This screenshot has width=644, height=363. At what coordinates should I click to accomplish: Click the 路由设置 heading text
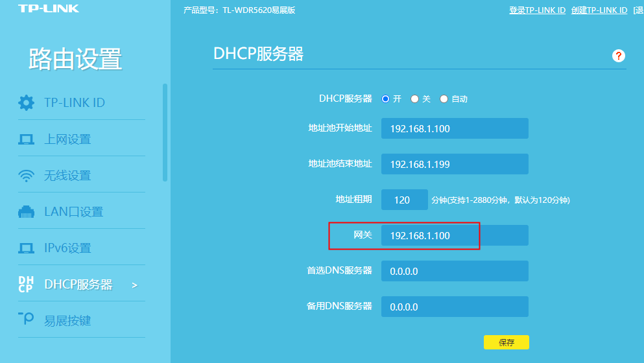click(75, 59)
